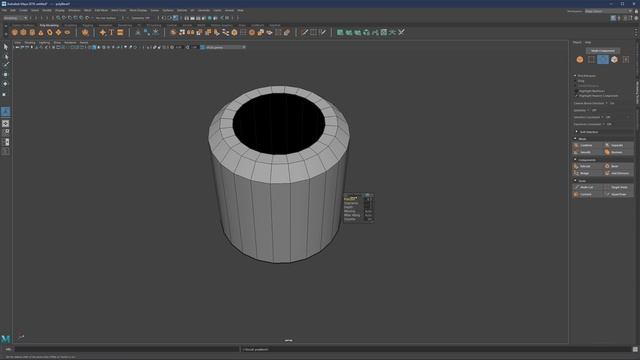Switch to the Poly Modeling shelf tab

point(49,25)
